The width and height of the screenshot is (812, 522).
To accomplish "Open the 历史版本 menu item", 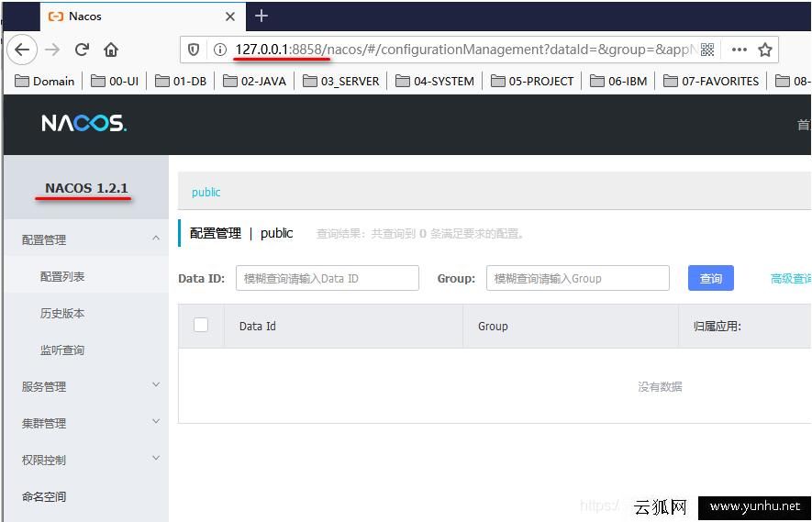I will pyautogui.click(x=62, y=313).
